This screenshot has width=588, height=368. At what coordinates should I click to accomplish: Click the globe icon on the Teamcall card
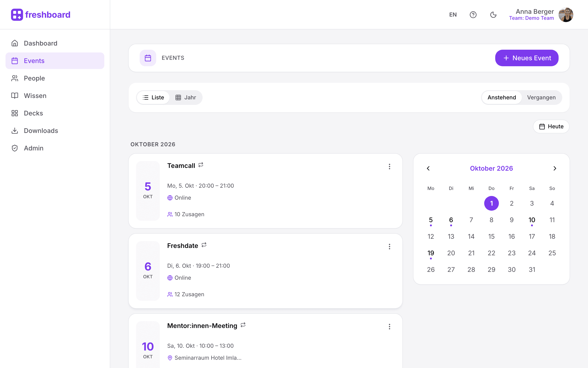(170, 198)
